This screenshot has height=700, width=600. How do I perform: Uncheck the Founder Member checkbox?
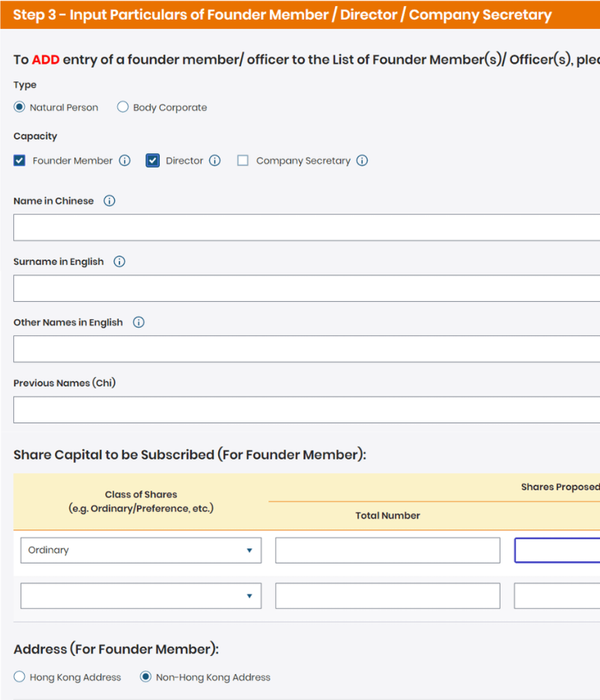pyautogui.click(x=19, y=161)
